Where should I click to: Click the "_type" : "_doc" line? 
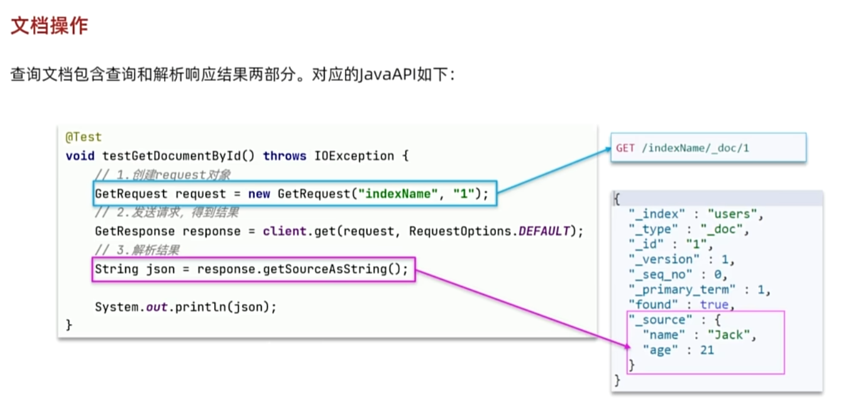(689, 229)
